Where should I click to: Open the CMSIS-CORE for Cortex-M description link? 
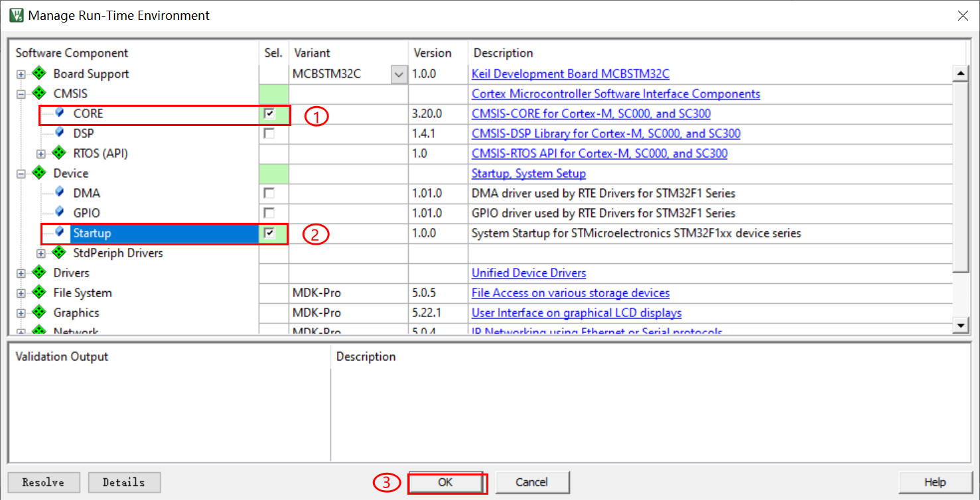(x=591, y=113)
